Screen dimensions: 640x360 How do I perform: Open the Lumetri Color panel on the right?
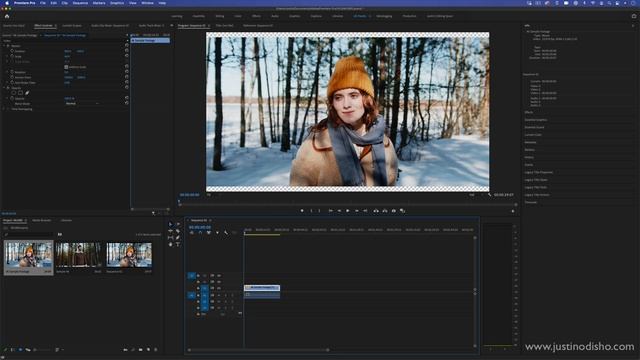point(533,135)
